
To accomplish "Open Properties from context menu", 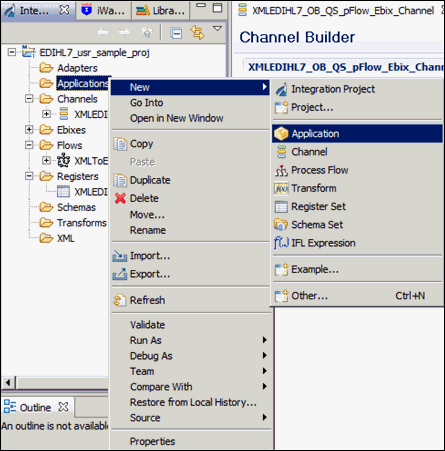I will 190,441.
